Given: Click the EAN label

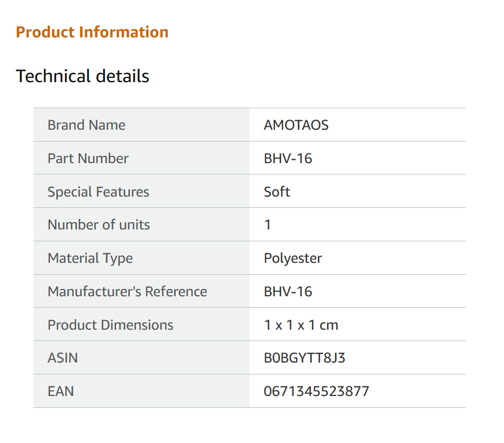Looking at the screenshot, I should click(x=61, y=391).
